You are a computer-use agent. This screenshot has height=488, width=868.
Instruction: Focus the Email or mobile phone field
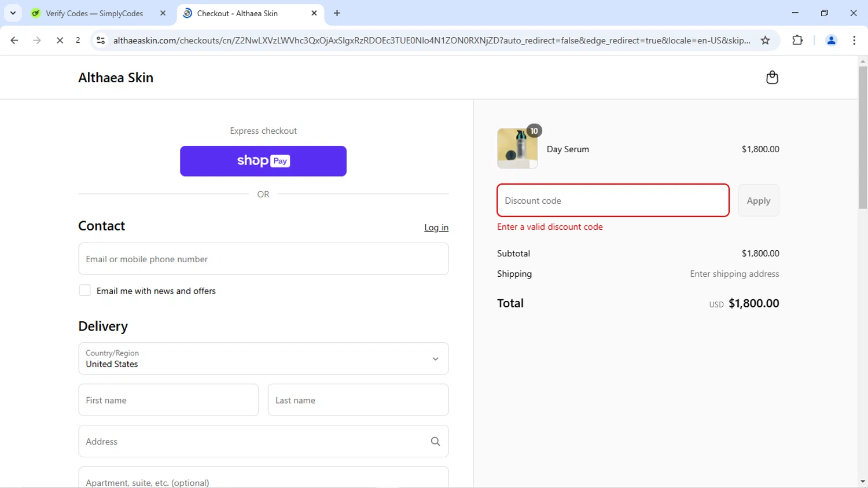263,259
